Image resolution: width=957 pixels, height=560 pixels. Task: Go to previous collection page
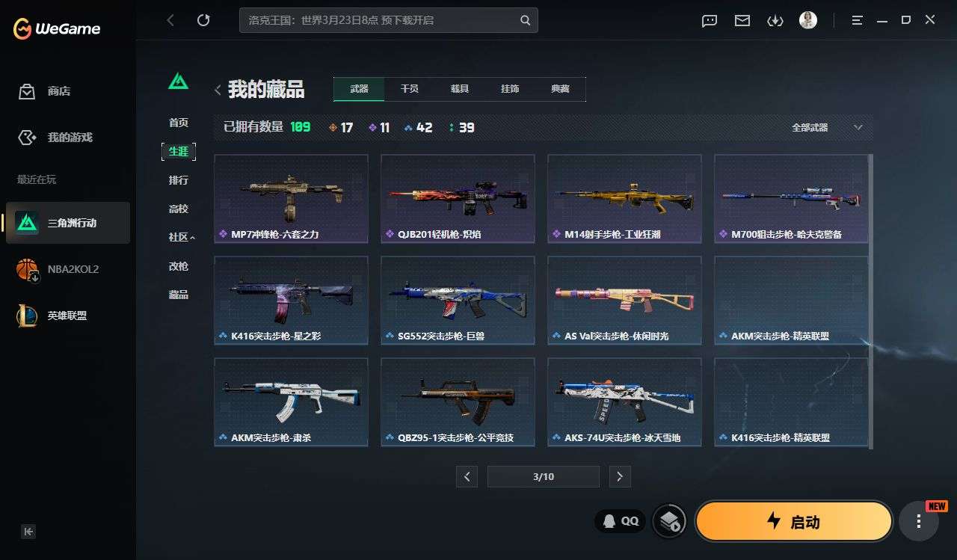click(467, 476)
